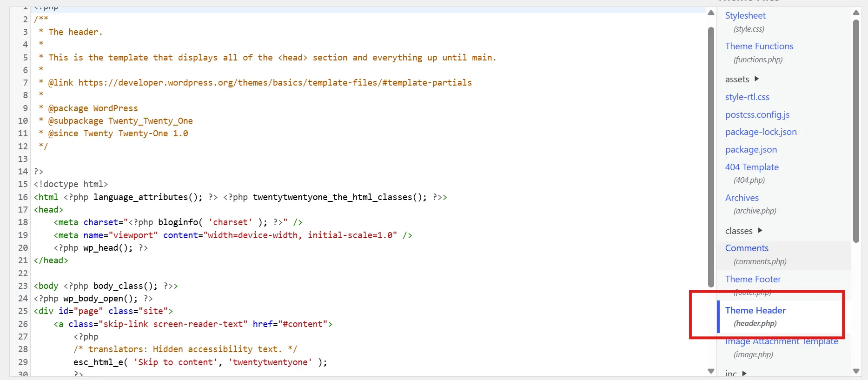Open the Theme Footer file
Screen dimensions: 868x380
pos(753,279)
